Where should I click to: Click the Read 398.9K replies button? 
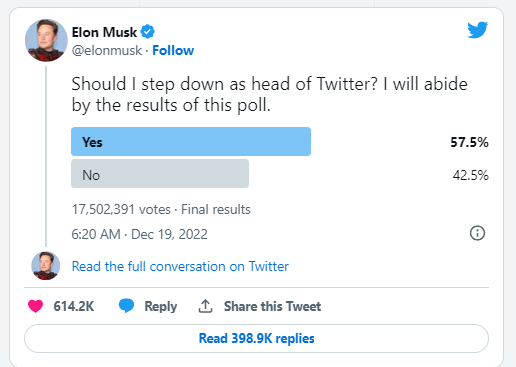pos(256,338)
